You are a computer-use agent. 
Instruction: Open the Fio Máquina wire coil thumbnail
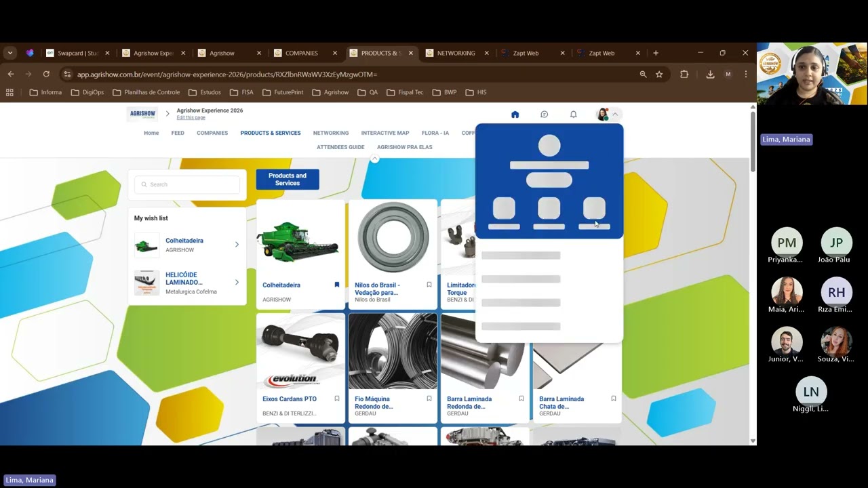pyautogui.click(x=393, y=352)
